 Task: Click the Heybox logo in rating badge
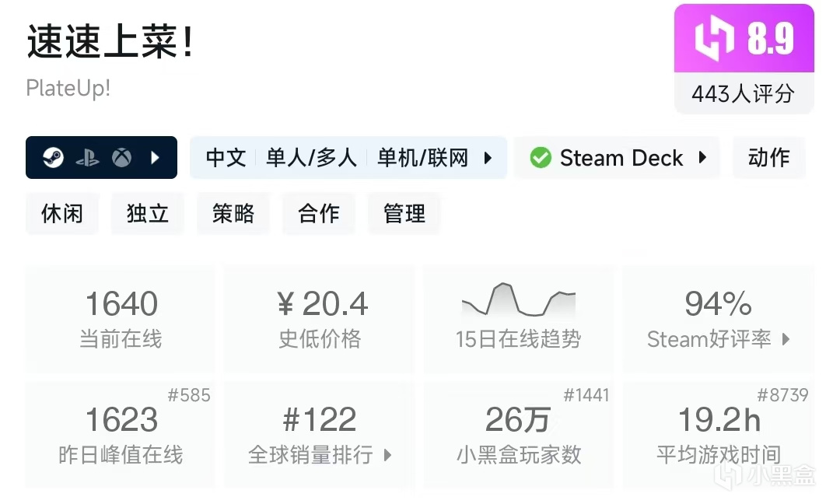coord(714,39)
